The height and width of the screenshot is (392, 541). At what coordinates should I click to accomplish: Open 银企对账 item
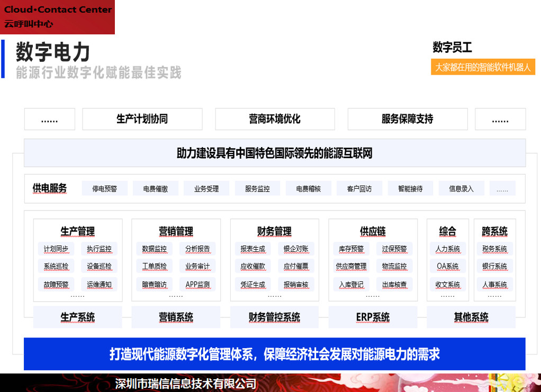pyautogui.click(x=296, y=249)
